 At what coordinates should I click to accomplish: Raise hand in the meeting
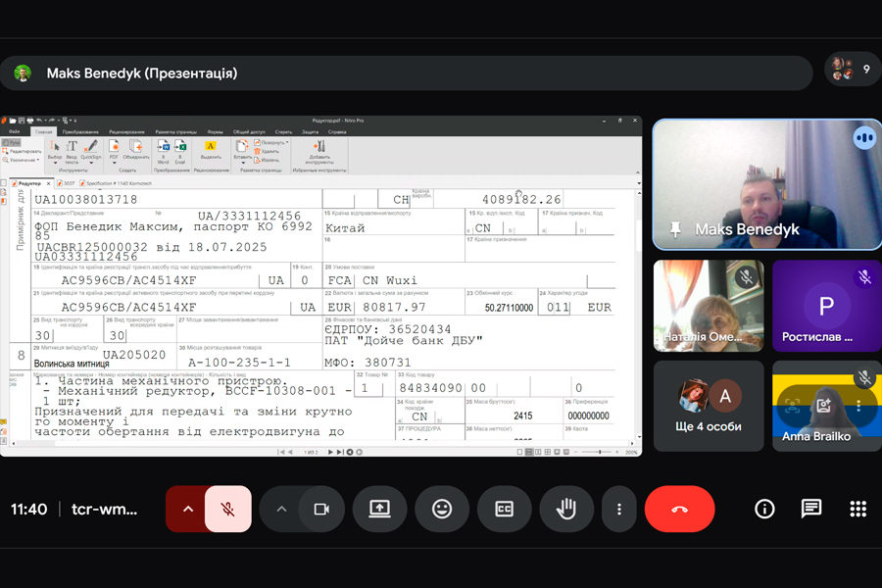[566, 510]
